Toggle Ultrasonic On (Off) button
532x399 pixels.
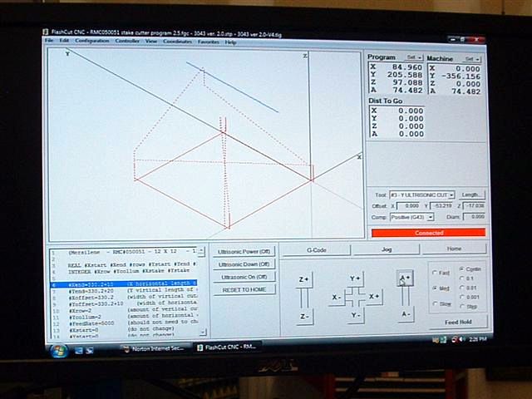coord(244,277)
